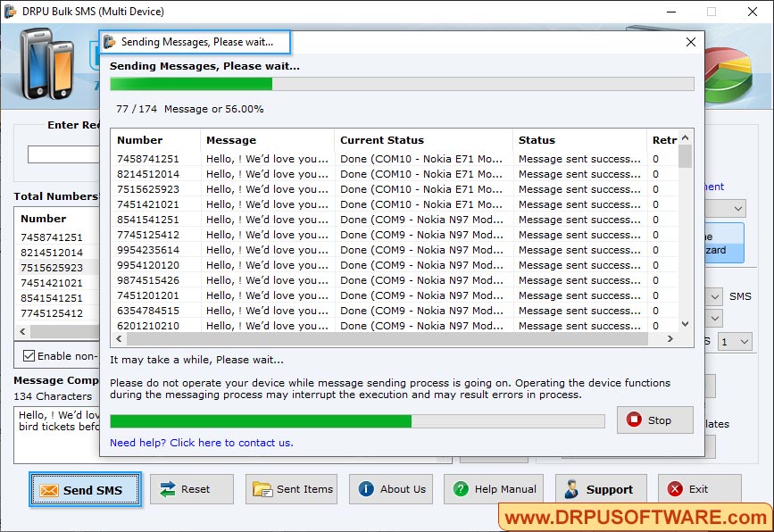The width and height of the screenshot is (774, 532).
Task: Select row with number 7745125412 in dialog
Action: coord(395,235)
